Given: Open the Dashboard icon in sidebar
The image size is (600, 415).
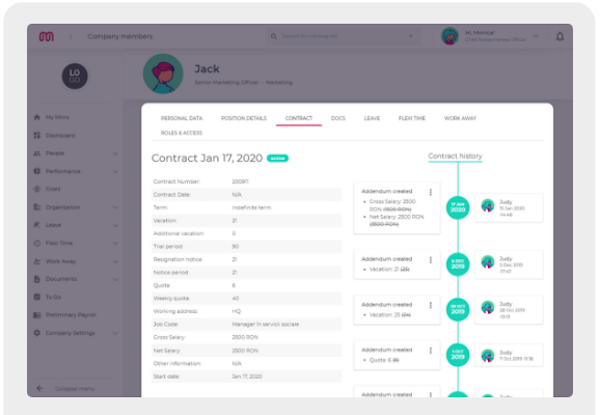Looking at the screenshot, I should [37, 135].
